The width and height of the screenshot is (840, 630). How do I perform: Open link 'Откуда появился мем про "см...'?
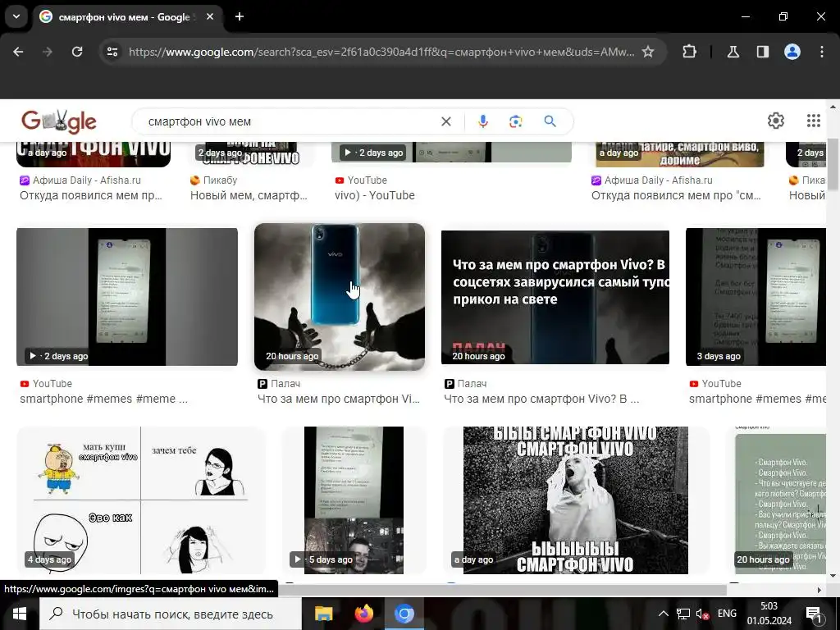tap(676, 195)
